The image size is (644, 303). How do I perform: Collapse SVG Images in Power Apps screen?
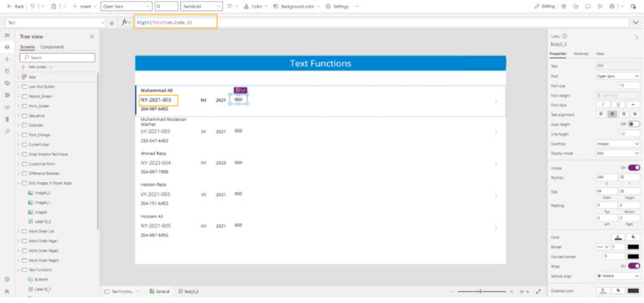(x=18, y=183)
